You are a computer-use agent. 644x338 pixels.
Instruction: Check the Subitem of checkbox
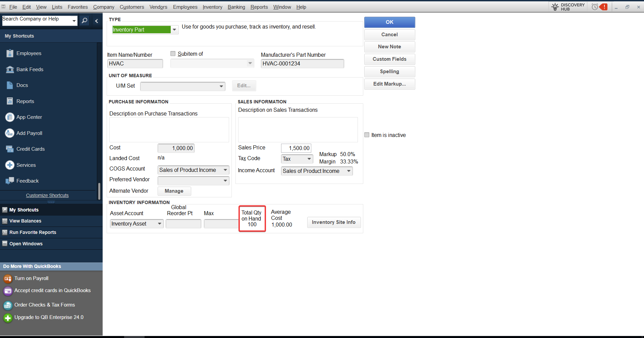173,54
